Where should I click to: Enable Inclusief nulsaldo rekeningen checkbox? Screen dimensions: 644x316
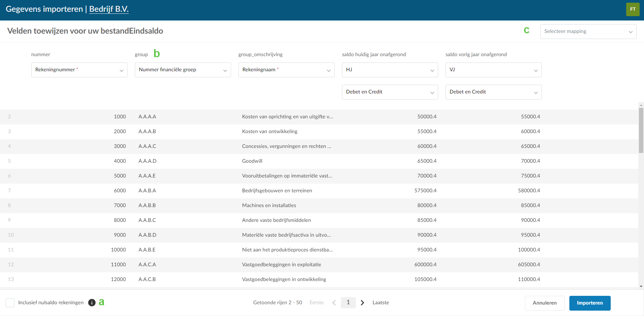[x=10, y=303]
